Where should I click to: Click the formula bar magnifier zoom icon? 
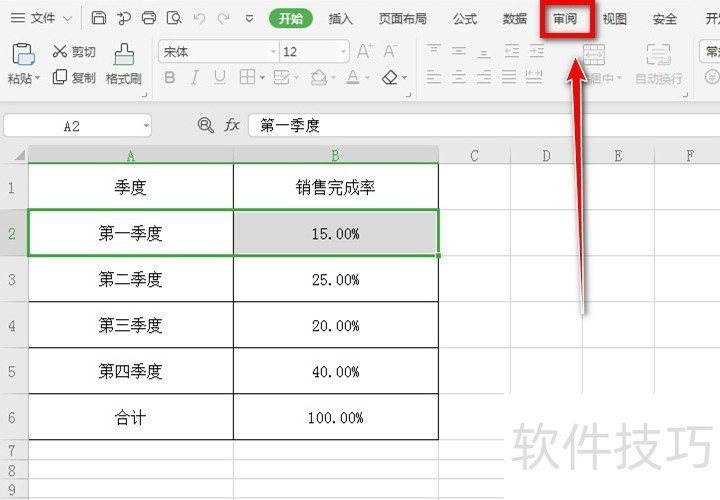click(205, 124)
